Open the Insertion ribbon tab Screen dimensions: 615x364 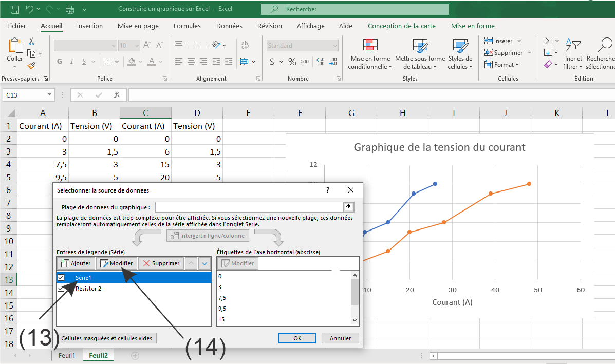(90, 26)
